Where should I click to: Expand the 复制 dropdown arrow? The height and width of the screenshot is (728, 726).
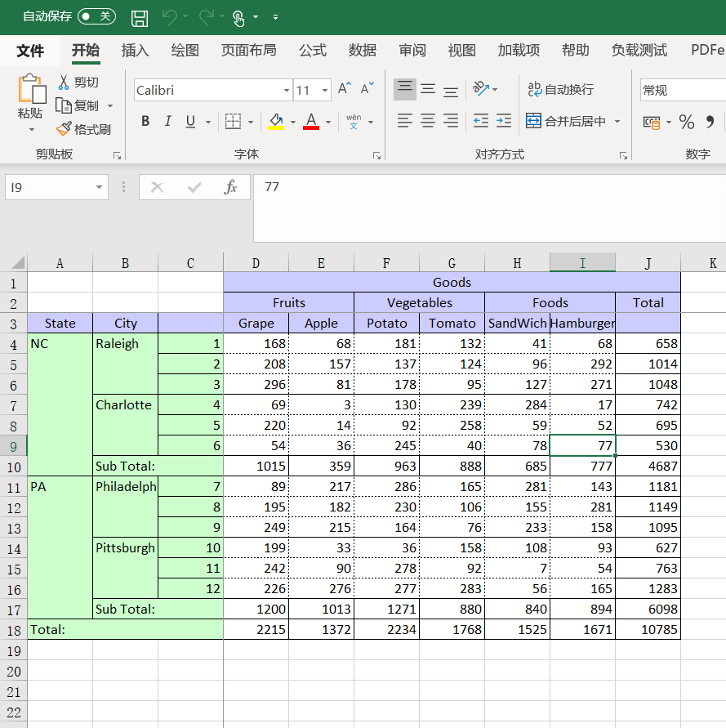coord(110,106)
